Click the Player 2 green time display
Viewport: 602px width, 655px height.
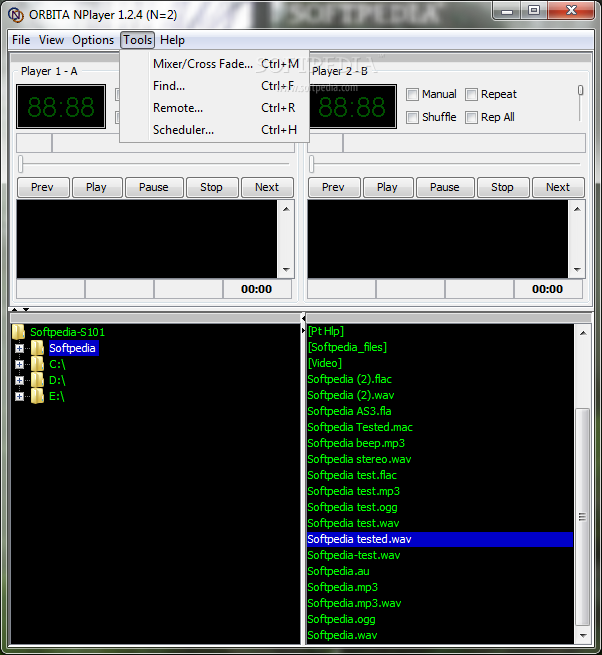(x=352, y=107)
